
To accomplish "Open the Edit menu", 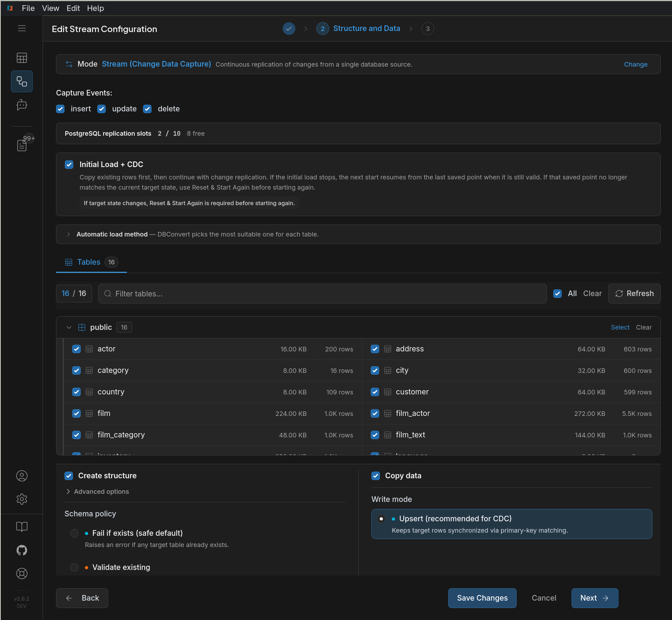I will (x=73, y=8).
